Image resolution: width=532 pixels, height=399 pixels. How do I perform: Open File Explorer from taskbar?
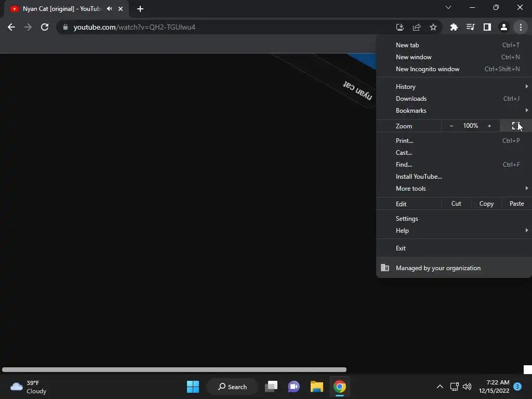(x=316, y=387)
